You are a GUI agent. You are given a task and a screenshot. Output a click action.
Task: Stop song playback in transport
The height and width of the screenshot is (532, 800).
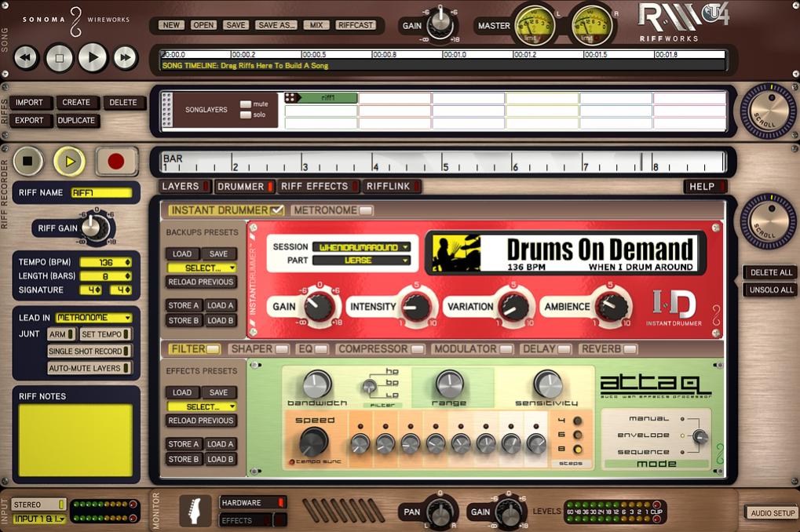(59, 57)
